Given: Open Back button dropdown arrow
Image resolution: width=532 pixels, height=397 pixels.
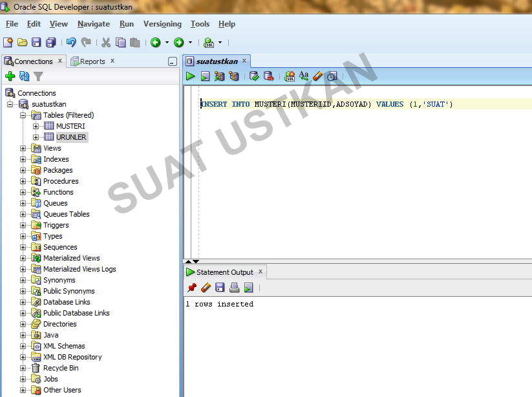Looking at the screenshot, I should tap(167, 43).
